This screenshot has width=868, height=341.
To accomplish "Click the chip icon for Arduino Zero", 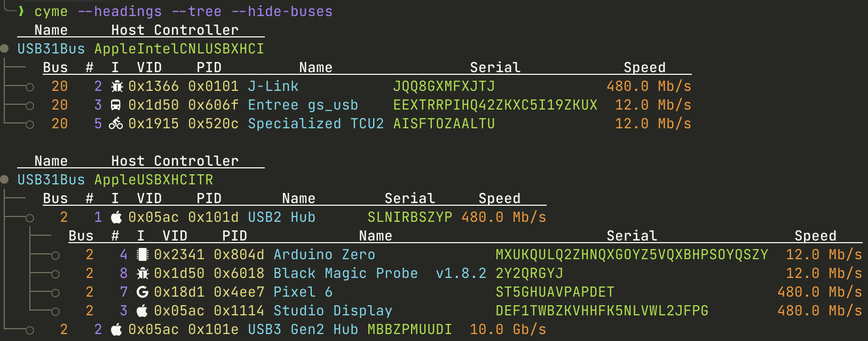I will click(x=142, y=254).
